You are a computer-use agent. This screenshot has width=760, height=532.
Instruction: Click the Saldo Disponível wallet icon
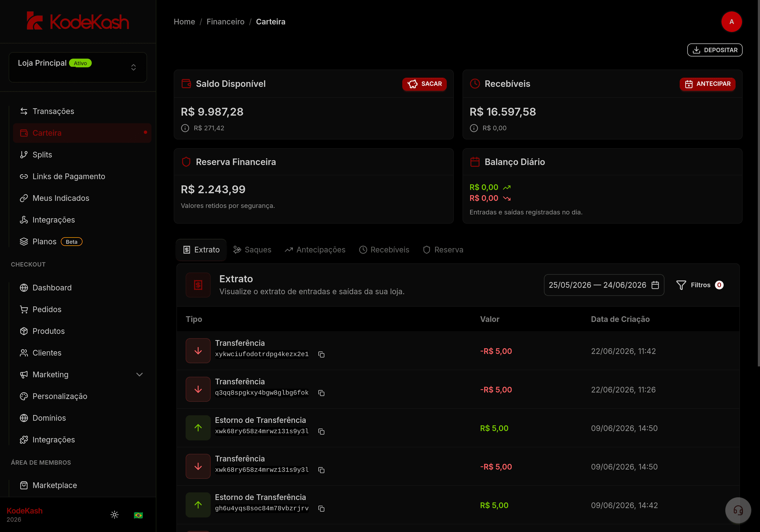coord(186,83)
